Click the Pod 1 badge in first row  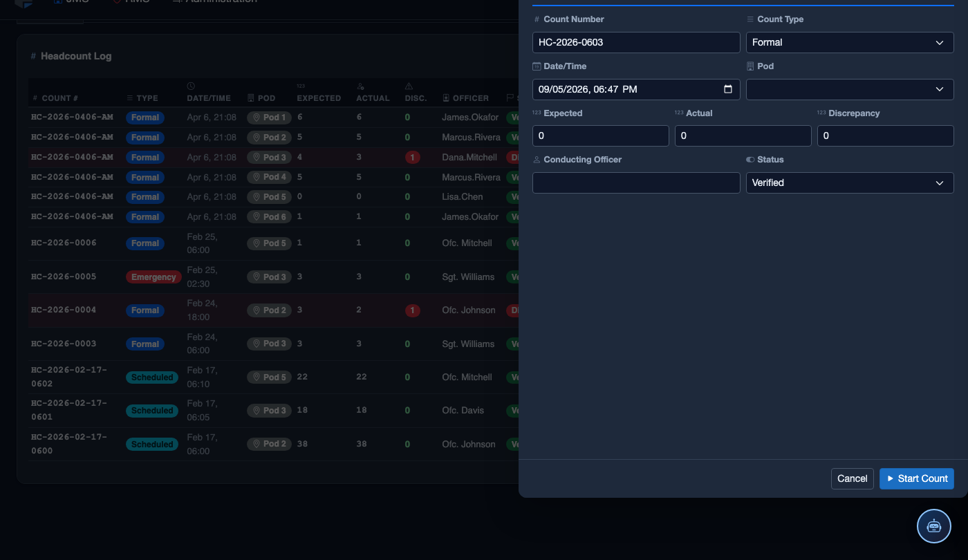tap(269, 118)
